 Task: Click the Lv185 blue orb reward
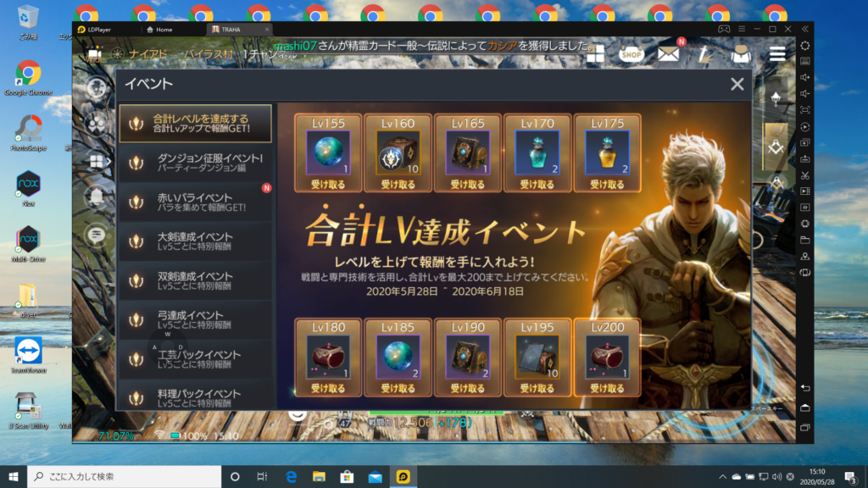[x=398, y=357]
